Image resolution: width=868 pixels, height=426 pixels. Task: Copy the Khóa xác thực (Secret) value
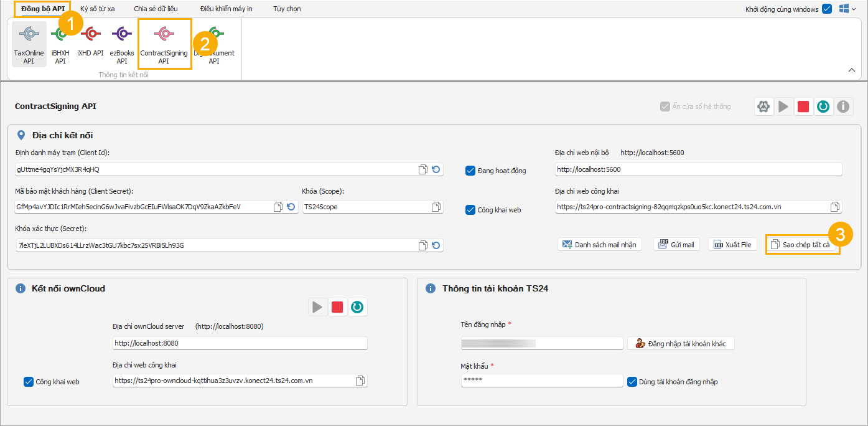(x=423, y=245)
